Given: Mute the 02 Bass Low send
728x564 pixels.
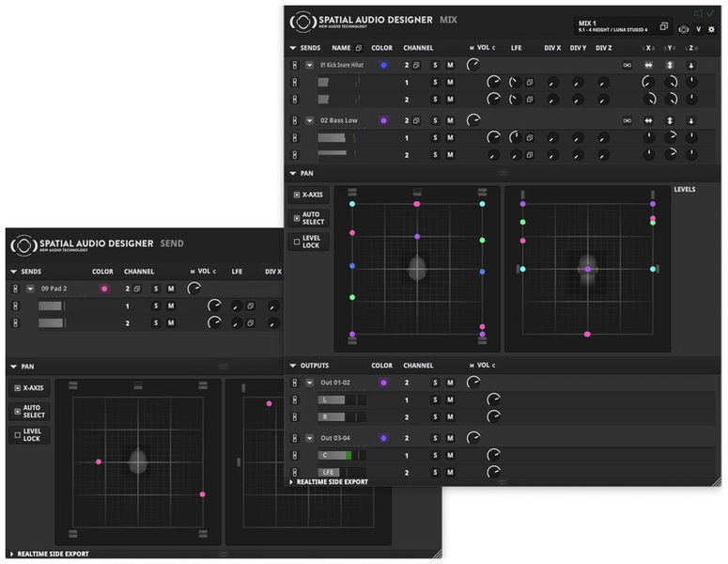Looking at the screenshot, I should [450, 121].
